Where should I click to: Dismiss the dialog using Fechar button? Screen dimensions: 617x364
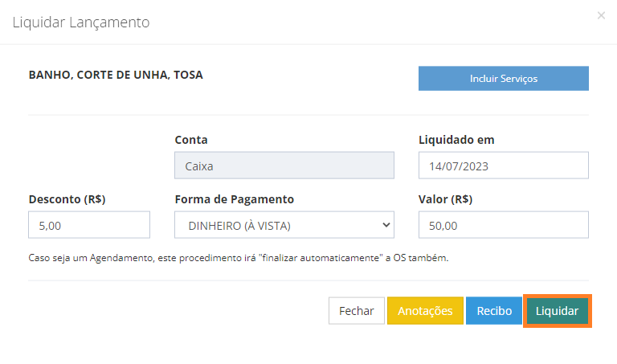(357, 310)
